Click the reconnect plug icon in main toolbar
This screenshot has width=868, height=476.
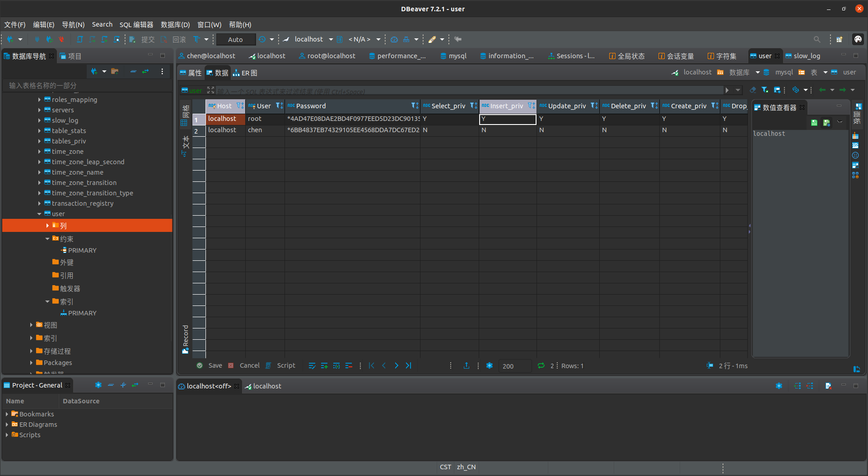tap(49, 39)
